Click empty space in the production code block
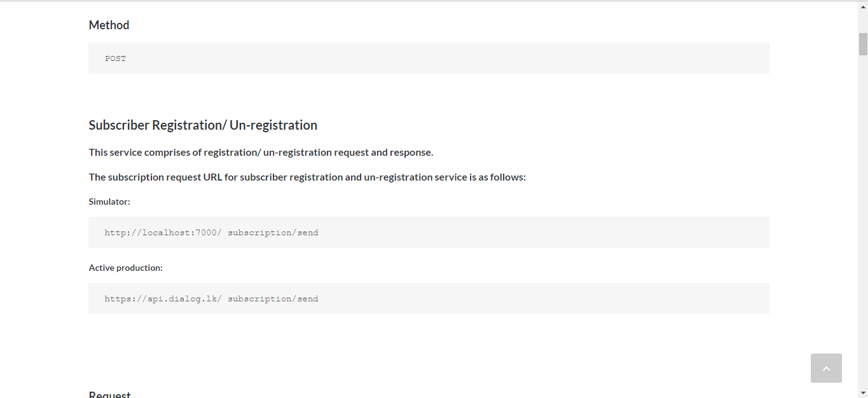This screenshot has height=398, width=868. 541,299
